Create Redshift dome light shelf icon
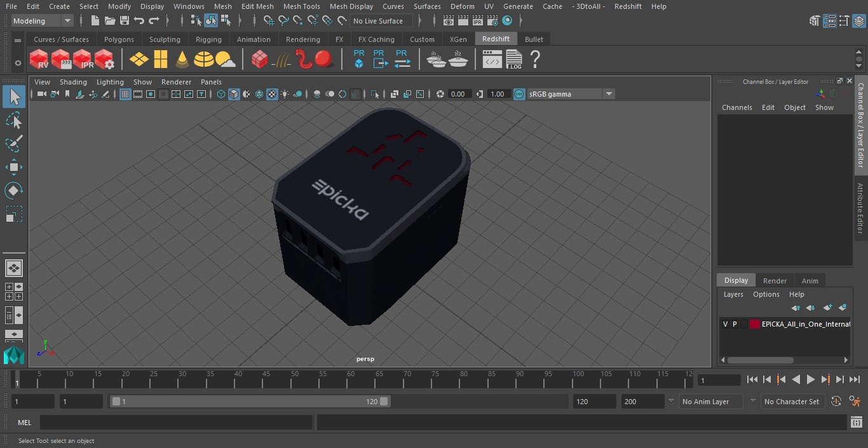The image size is (868, 448). (204, 60)
